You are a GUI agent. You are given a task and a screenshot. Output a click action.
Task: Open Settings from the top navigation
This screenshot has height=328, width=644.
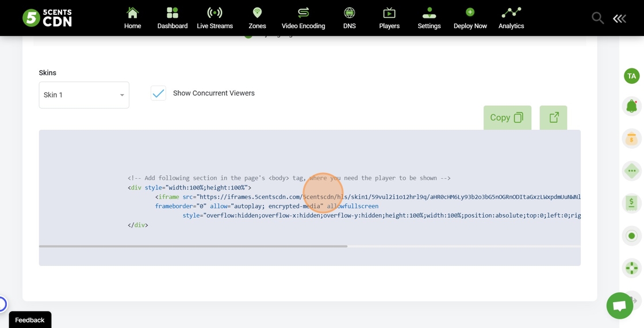[x=429, y=18]
